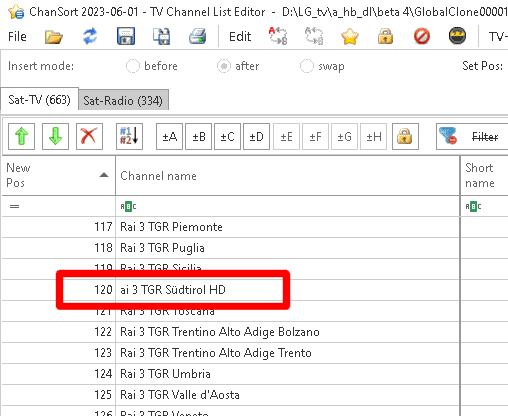Select row Rai 3 TGR Puglia
The height and width of the screenshot is (416, 508).
255,248
